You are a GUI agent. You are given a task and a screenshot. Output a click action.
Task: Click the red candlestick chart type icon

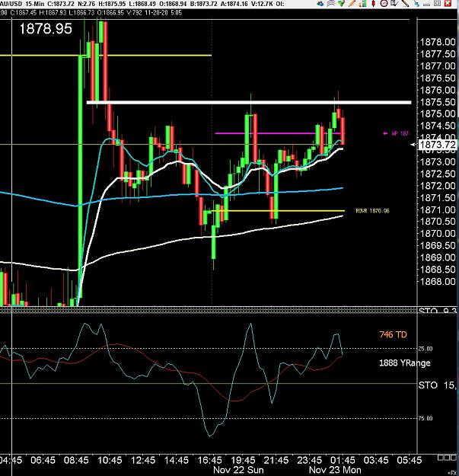click(x=373, y=4)
